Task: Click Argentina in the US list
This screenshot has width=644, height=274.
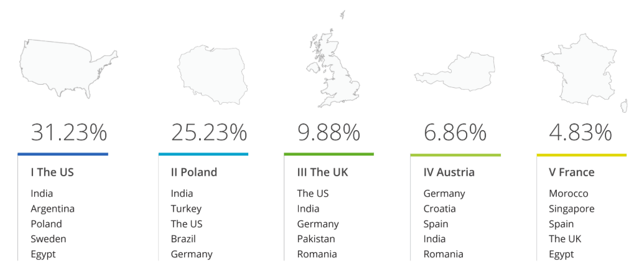Action: point(53,209)
